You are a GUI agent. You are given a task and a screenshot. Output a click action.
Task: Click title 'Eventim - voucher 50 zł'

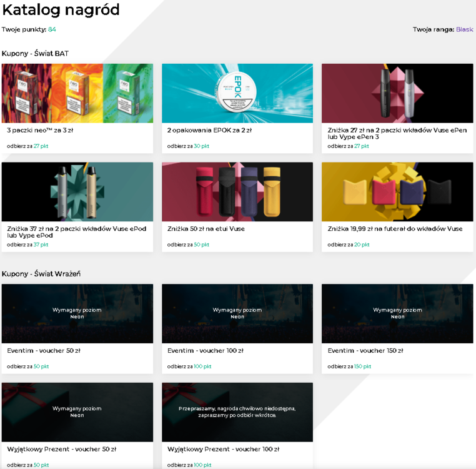coord(44,350)
